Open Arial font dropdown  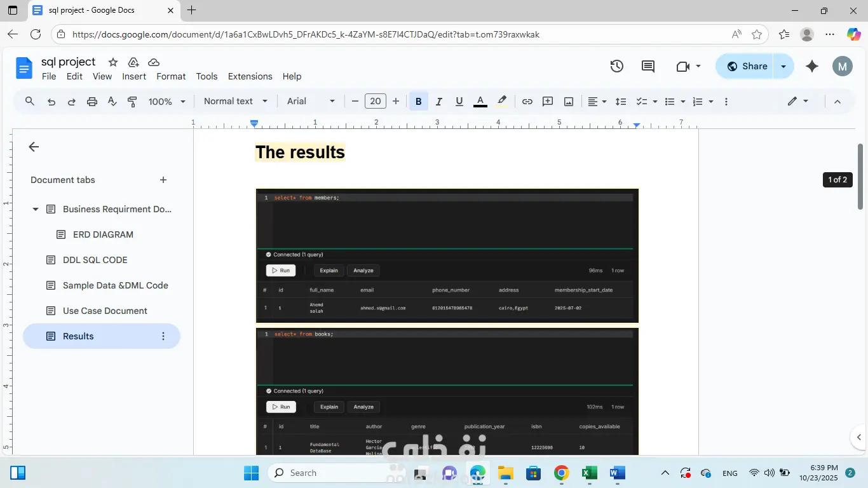(x=311, y=101)
